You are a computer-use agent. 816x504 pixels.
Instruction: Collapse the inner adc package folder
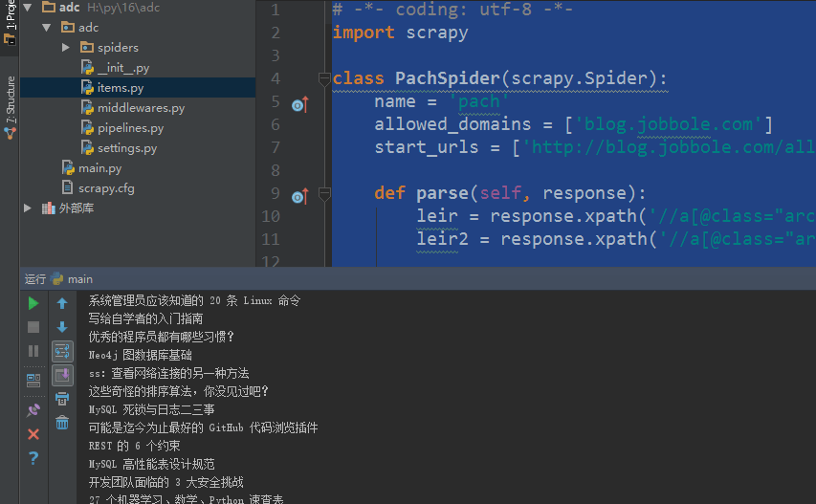pos(47,28)
